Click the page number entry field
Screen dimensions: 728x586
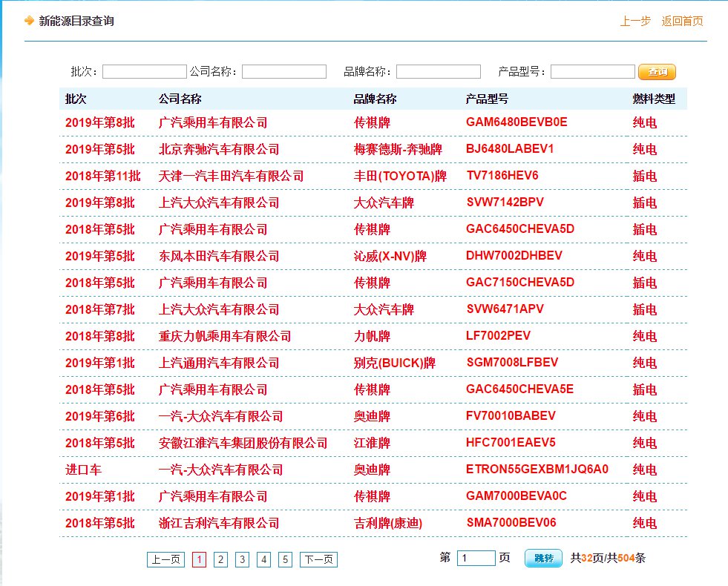coord(476,558)
